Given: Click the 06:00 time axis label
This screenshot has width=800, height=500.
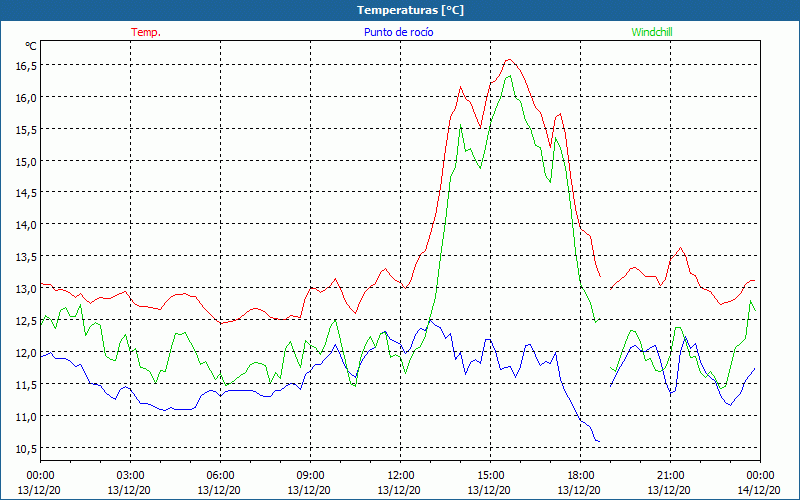Looking at the screenshot, I should coord(220,476).
